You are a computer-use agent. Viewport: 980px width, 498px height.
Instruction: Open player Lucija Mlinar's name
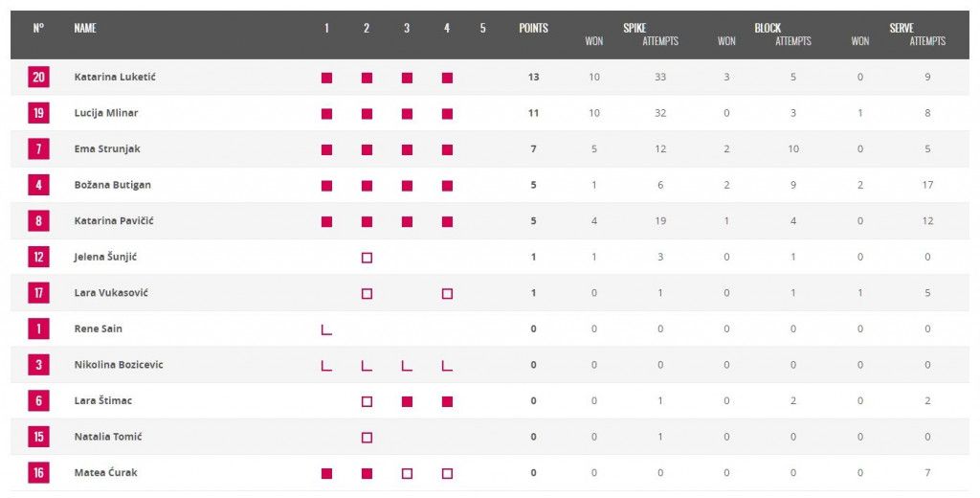(106, 113)
